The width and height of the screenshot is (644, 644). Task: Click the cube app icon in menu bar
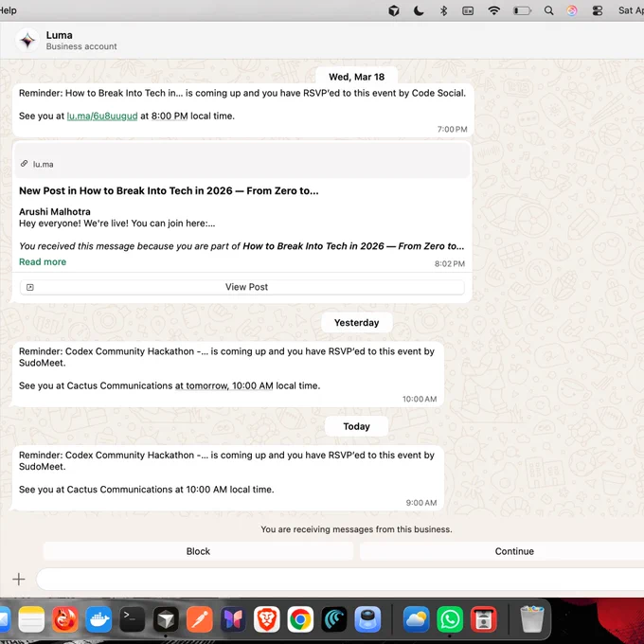(394, 10)
